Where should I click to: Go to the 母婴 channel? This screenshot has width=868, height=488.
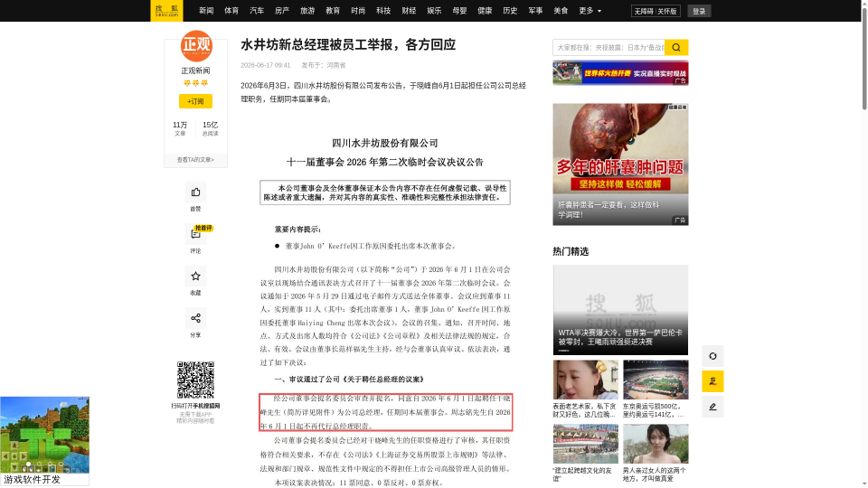tap(459, 11)
